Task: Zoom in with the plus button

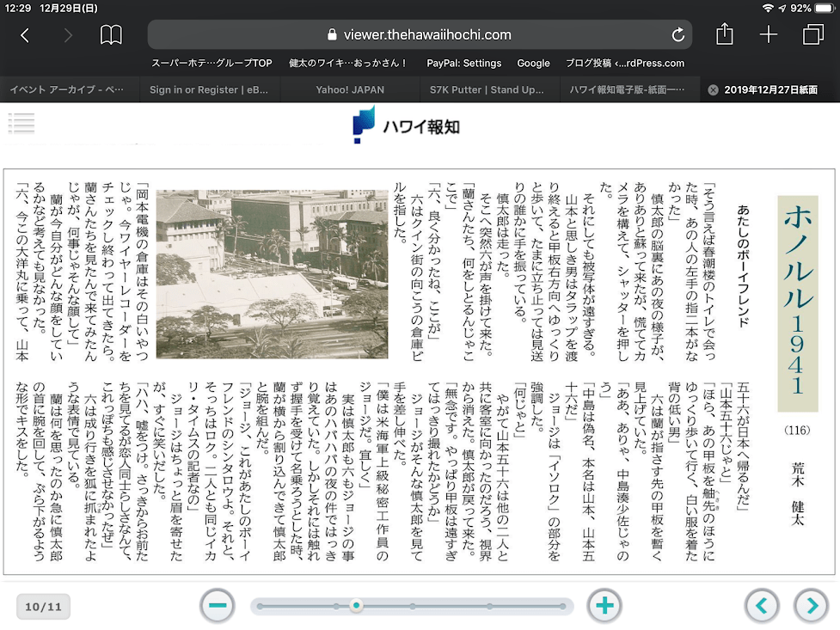Action: pyautogui.click(x=604, y=606)
